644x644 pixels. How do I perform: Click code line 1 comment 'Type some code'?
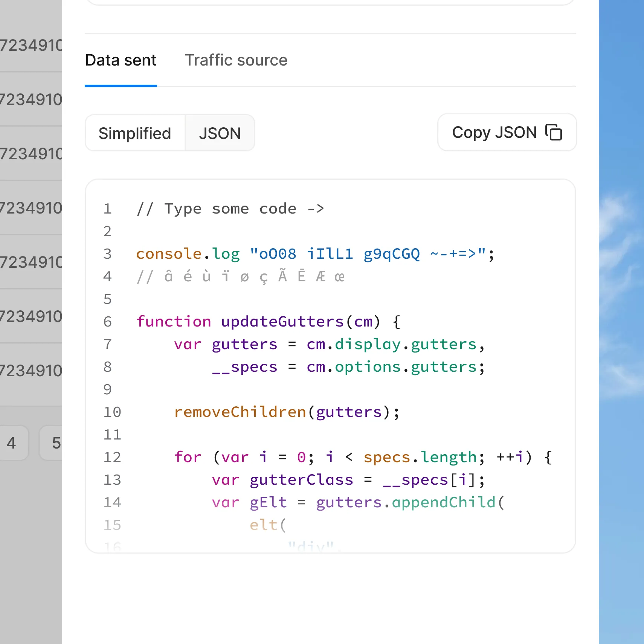pos(230,209)
